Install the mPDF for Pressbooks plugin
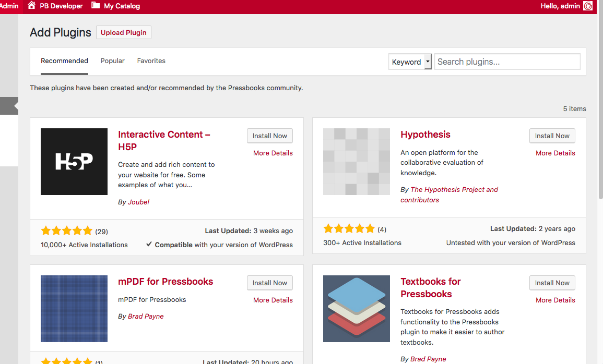This screenshot has height=364, width=603. (269, 283)
